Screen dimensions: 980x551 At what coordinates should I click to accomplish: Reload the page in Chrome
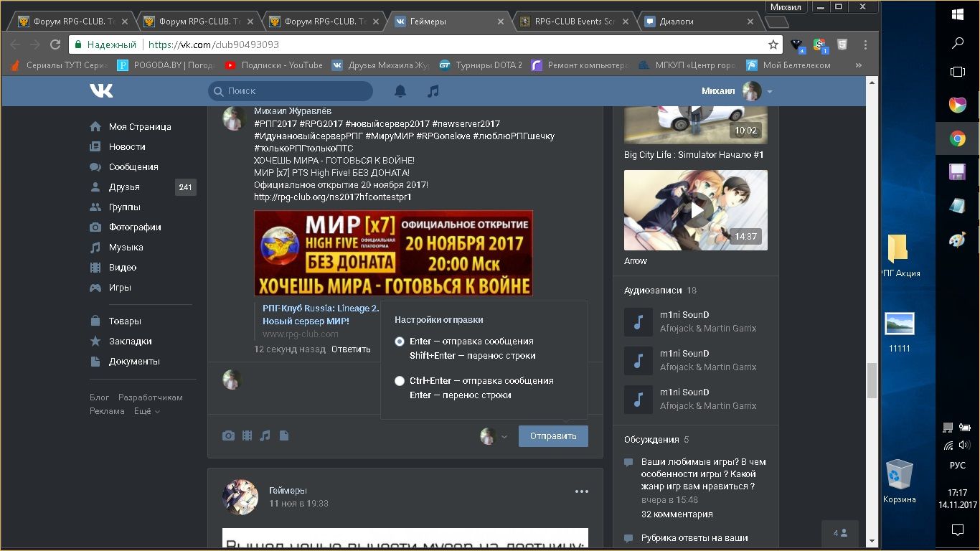[x=55, y=44]
